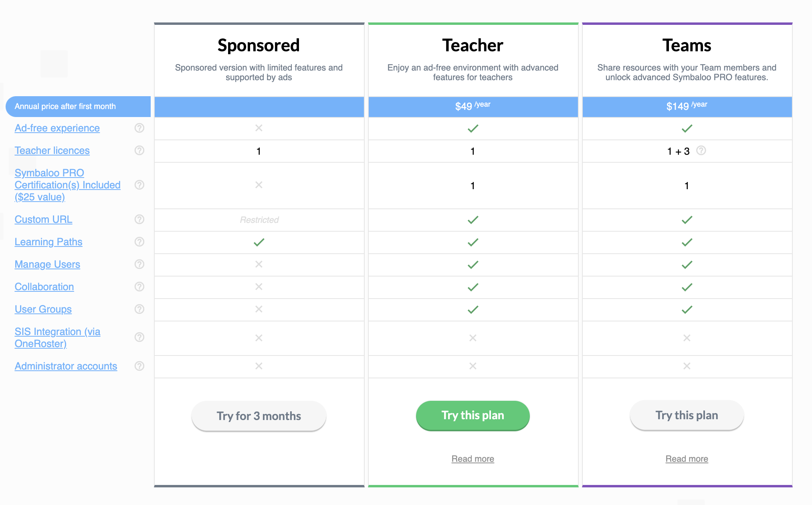Click the Teacher plan $49 price bar

473,107
